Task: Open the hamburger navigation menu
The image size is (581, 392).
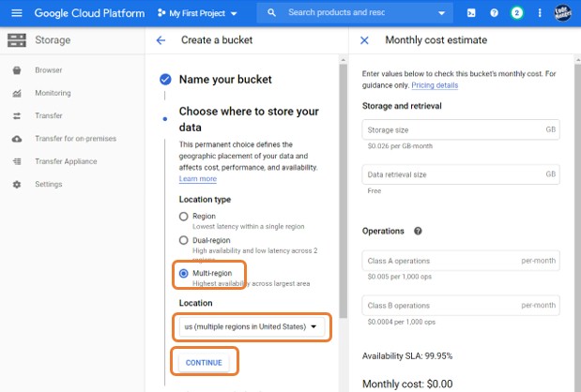Action: pos(17,13)
